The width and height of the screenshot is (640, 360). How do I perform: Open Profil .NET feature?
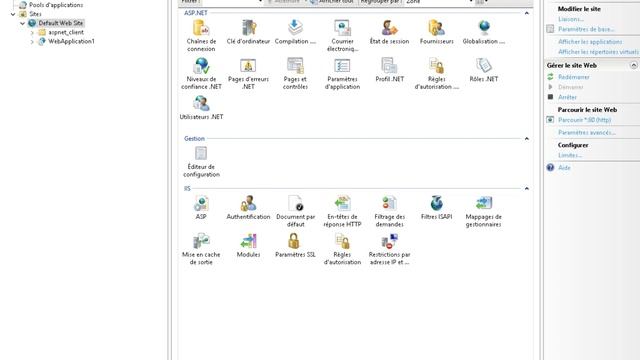[389, 70]
